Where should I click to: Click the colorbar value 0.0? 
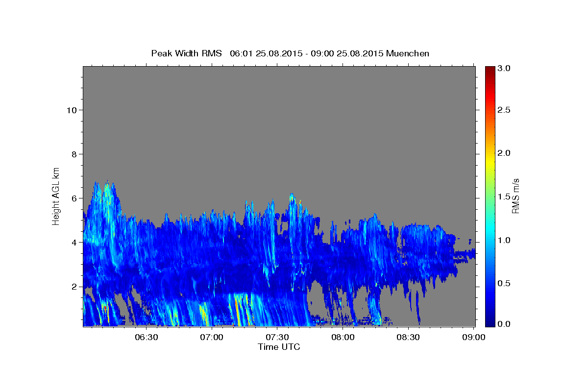[504, 324]
